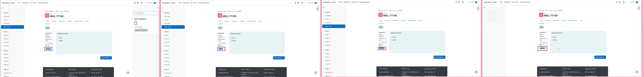Screen dimensions: 644x77
Task: Select False radio in first screenshot
Action: [59, 41]
